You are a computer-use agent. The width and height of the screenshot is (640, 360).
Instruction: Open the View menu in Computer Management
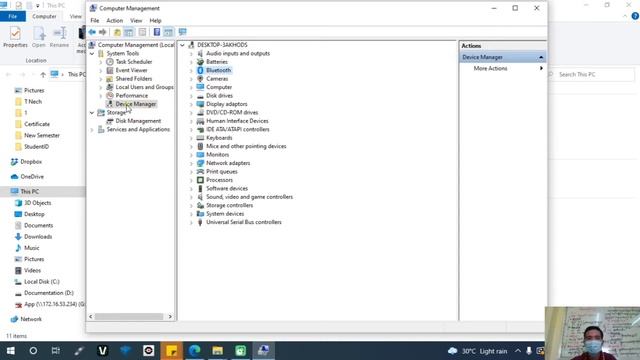pos(136,20)
